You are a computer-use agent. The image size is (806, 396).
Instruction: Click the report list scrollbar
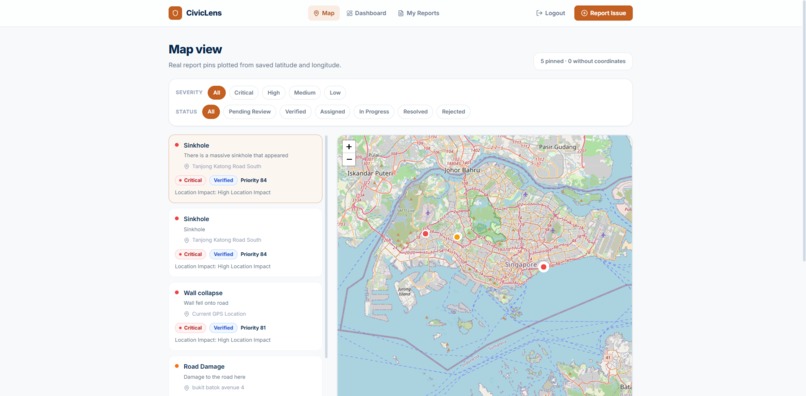pos(326,247)
